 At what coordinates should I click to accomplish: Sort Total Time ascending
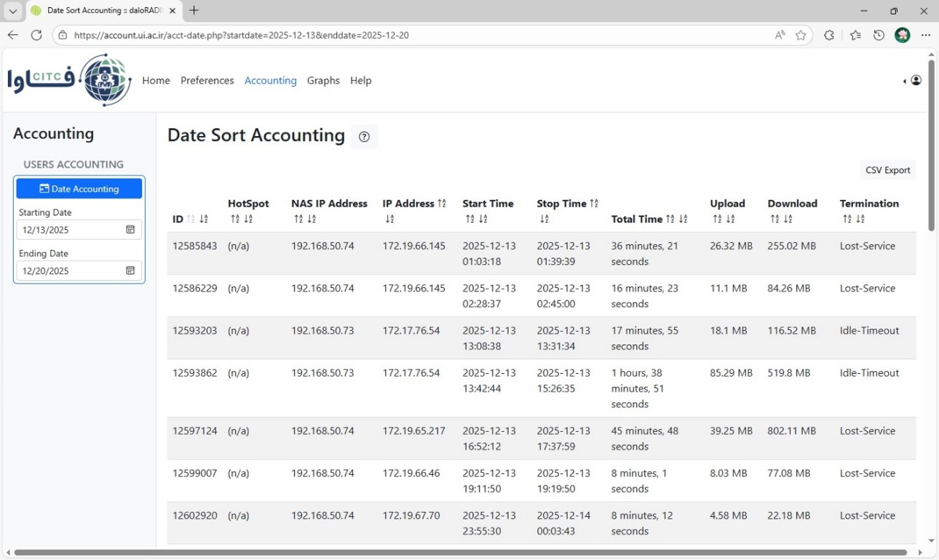pos(670,219)
